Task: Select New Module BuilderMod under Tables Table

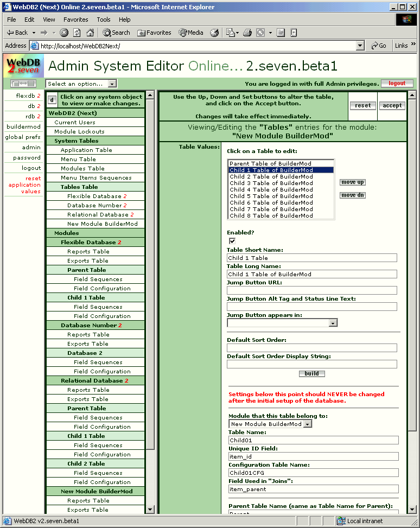Action: (96, 224)
